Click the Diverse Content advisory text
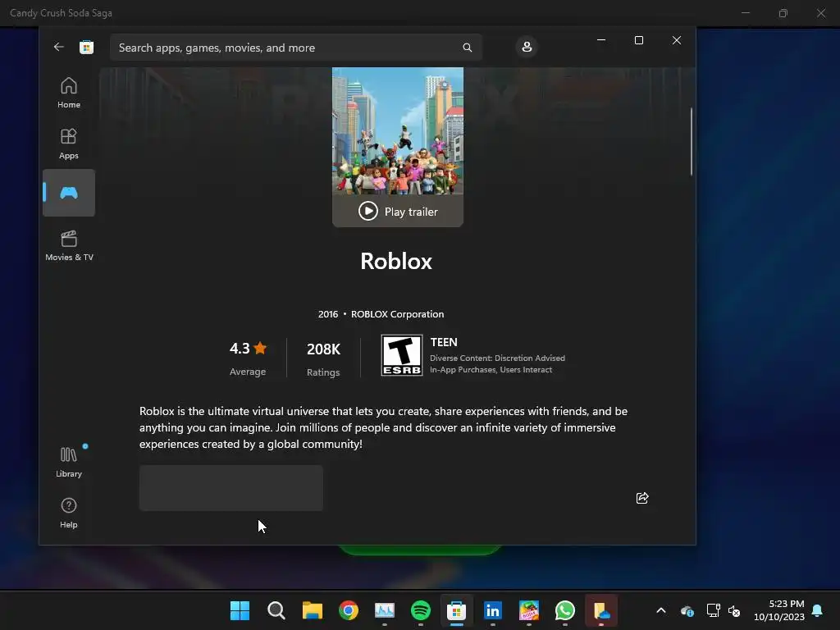840x630 pixels. coord(497,358)
